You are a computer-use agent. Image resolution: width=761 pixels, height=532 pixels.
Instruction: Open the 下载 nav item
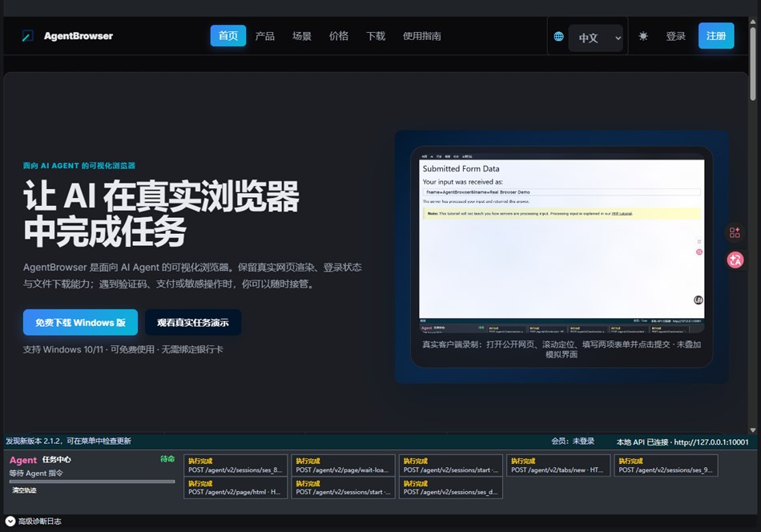[376, 36]
